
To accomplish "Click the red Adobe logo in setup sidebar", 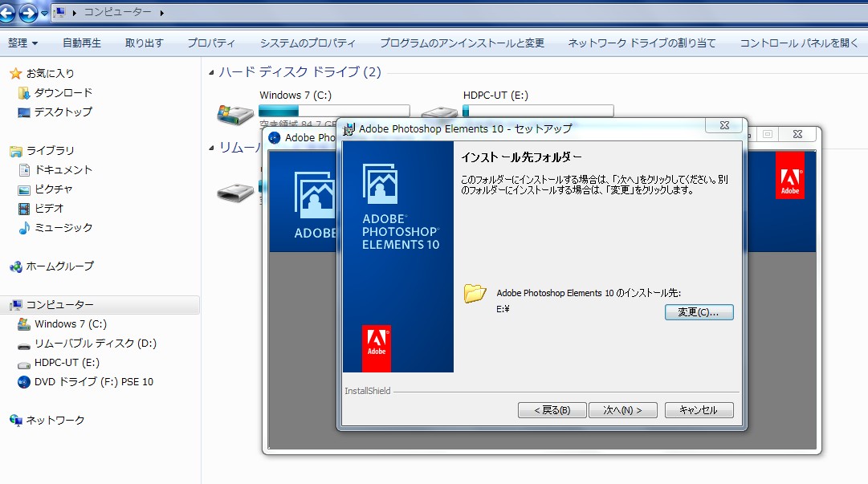I will coord(377,348).
